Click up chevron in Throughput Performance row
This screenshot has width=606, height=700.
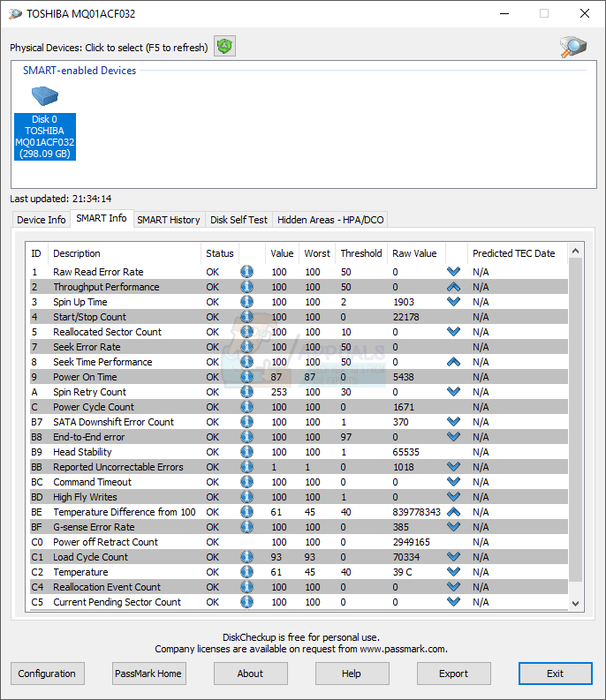pos(453,287)
